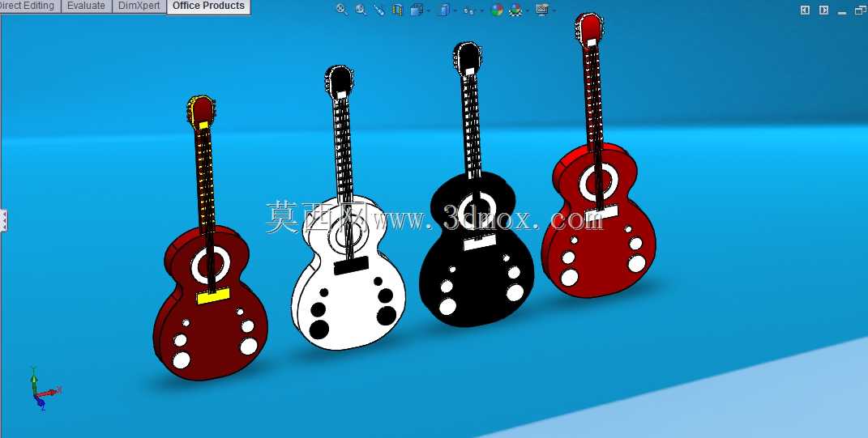The image size is (868, 438).
Task: Click the Apply Scene icon
Action: click(515, 10)
